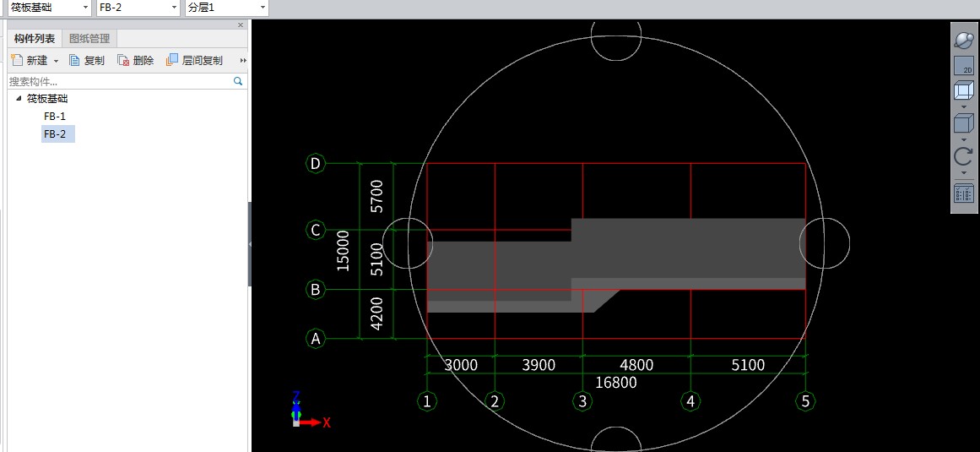This screenshot has height=452, width=980.
Task: Select the wireframe cube view icon
Action: point(964,91)
